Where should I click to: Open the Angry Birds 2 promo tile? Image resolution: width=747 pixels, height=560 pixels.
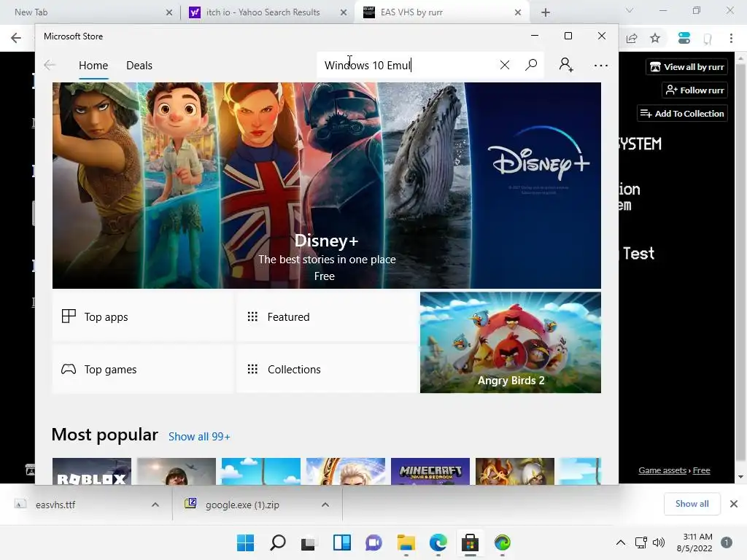click(510, 343)
